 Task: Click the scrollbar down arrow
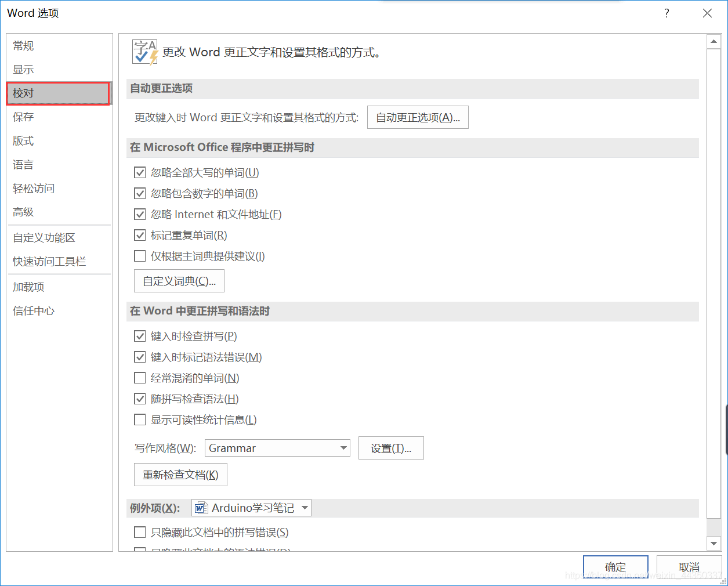[x=713, y=544]
